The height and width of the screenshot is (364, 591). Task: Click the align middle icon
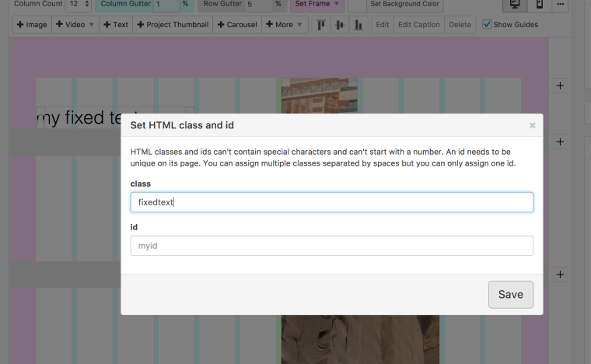point(339,25)
